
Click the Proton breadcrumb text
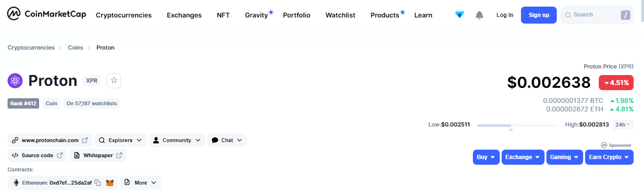point(106,48)
